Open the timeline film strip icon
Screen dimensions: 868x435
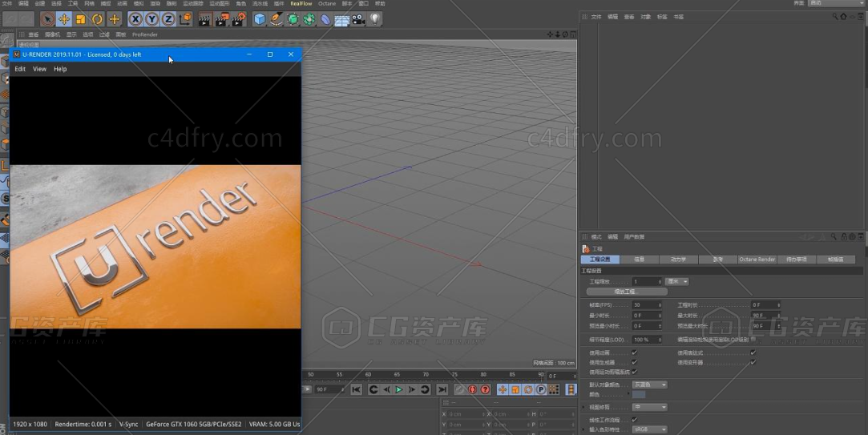(571, 389)
